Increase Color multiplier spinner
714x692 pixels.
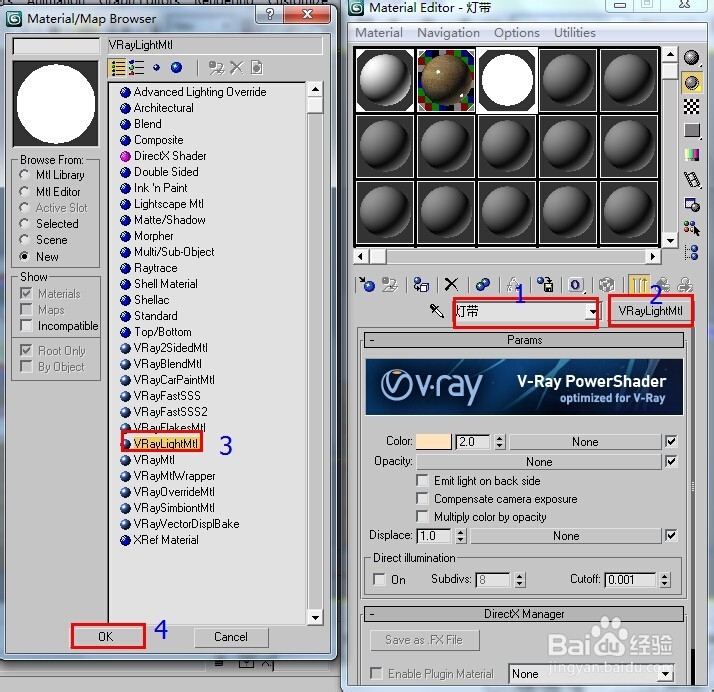tap(500, 438)
